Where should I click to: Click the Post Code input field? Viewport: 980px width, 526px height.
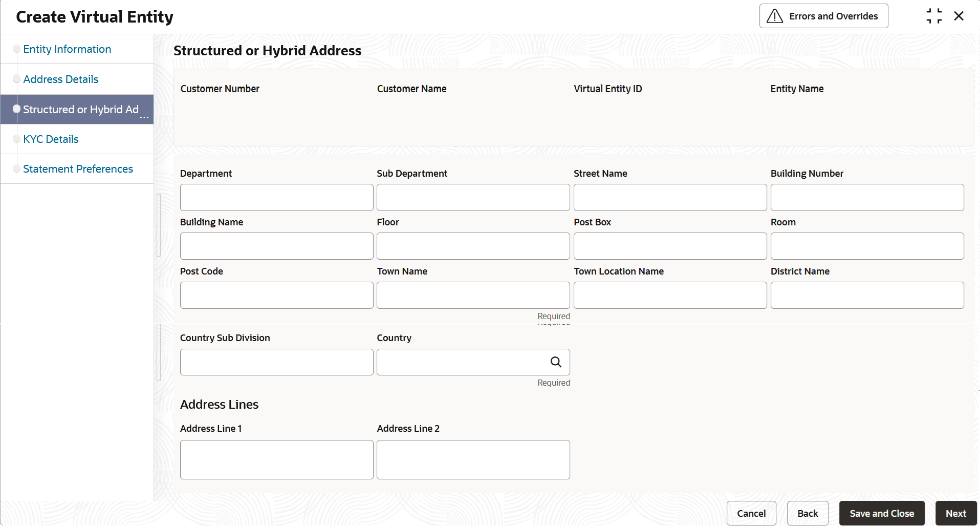[x=276, y=296]
